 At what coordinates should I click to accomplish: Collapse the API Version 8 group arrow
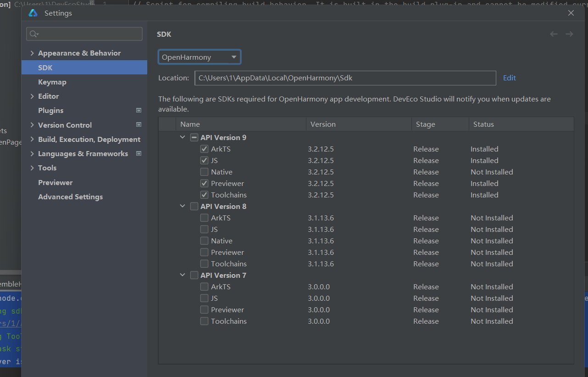tap(183, 206)
